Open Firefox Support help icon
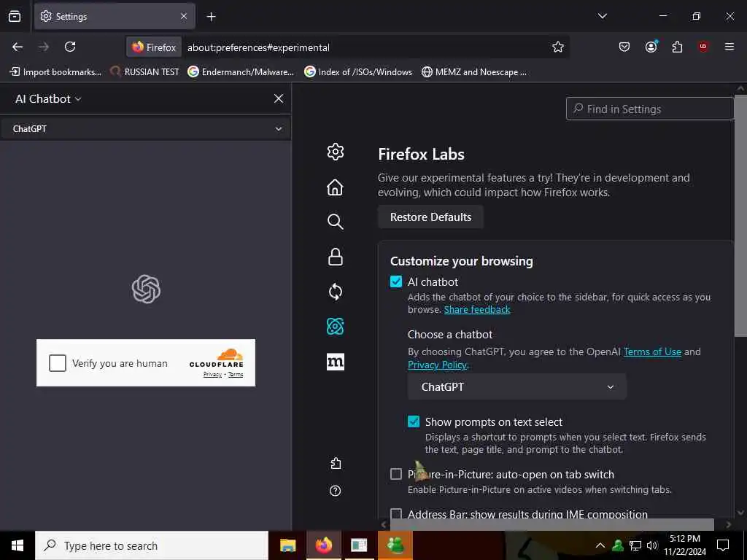Image resolution: width=747 pixels, height=560 pixels. click(x=336, y=491)
